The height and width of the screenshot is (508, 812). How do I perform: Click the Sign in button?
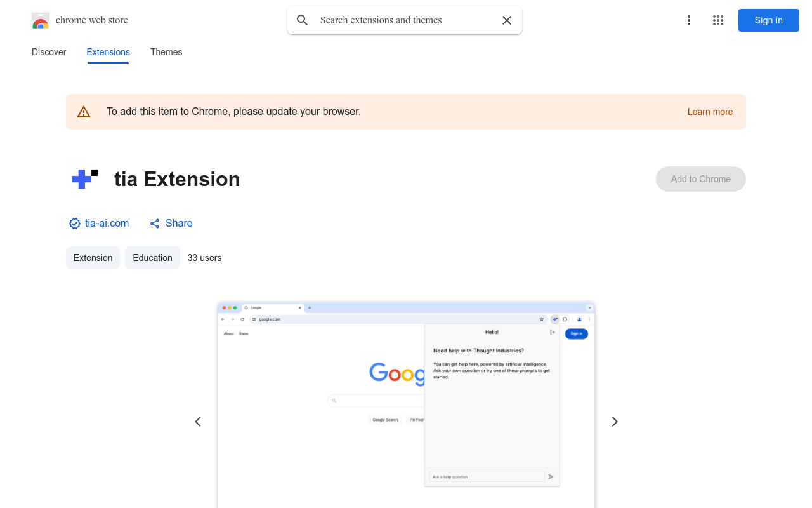coord(768,20)
